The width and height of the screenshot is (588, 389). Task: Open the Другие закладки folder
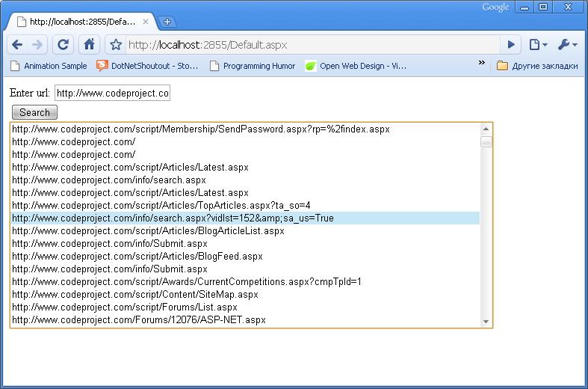coord(537,66)
